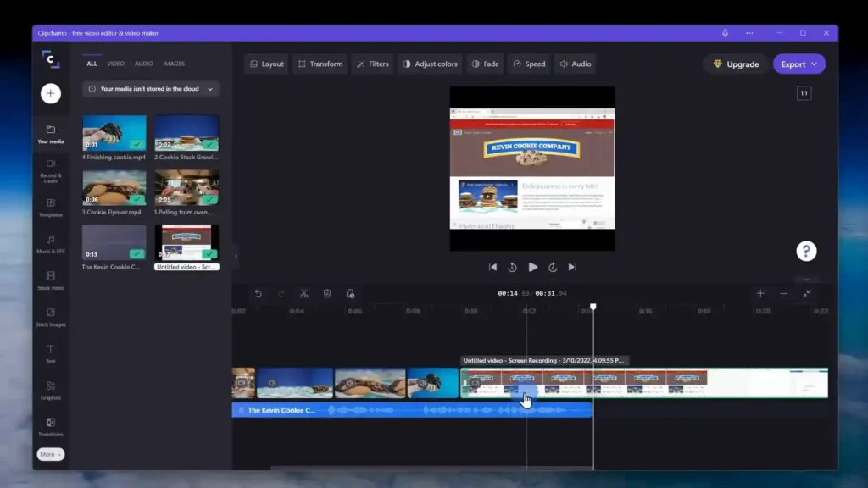Open the Music & SFX panel
The width and height of the screenshot is (868, 488).
tap(50, 246)
